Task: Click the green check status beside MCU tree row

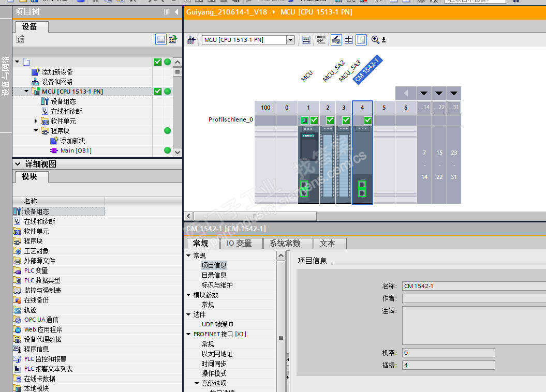Action: click(x=158, y=92)
